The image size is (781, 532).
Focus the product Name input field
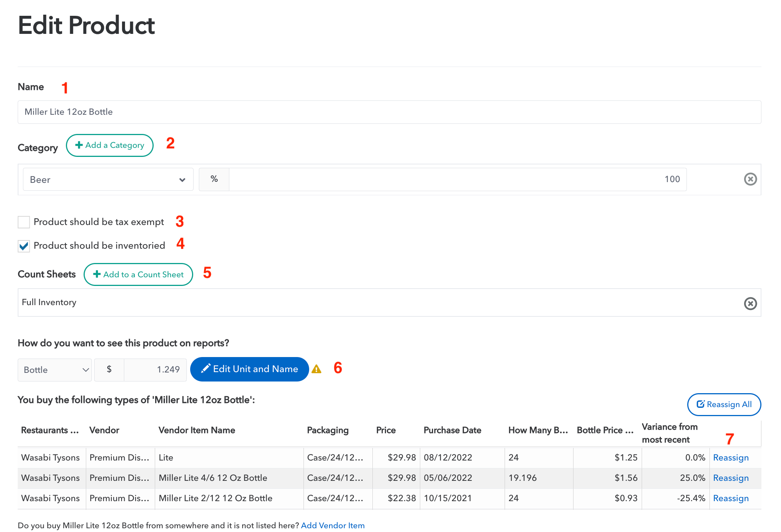pyautogui.click(x=389, y=112)
